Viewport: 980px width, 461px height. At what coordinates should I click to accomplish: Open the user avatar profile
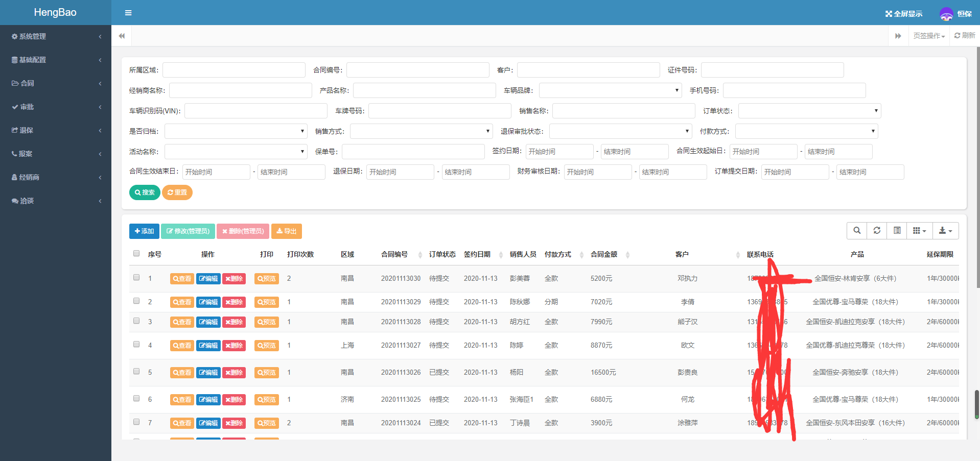click(x=946, y=14)
